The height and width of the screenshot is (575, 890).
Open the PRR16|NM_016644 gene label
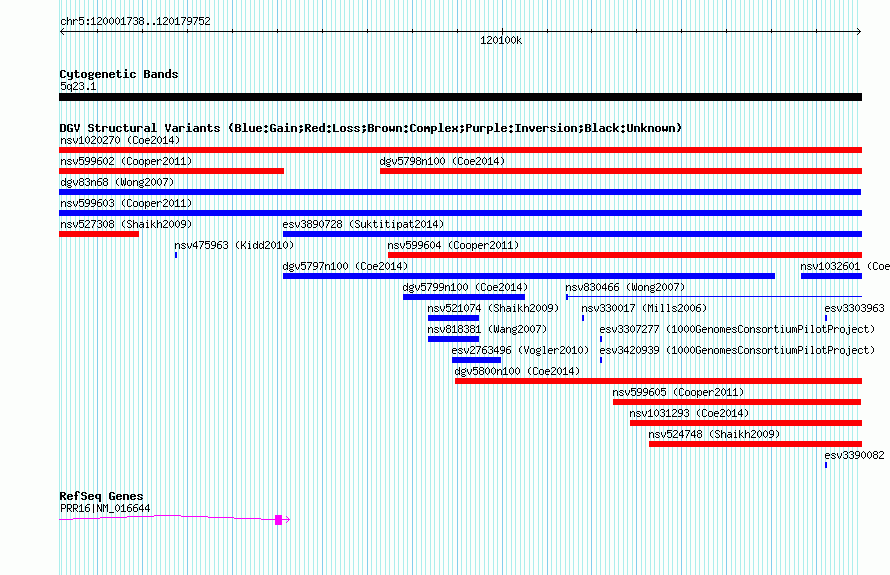(x=105, y=509)
